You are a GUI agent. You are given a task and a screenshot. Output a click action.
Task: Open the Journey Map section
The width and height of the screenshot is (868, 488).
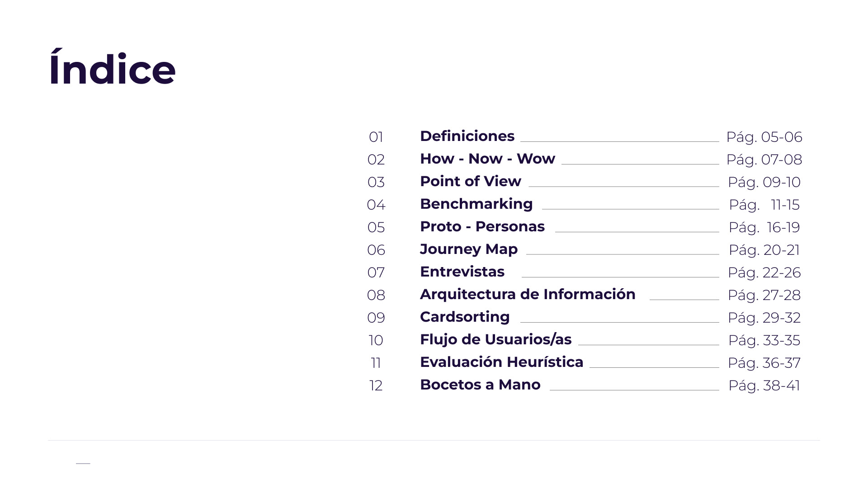[469, 249]
